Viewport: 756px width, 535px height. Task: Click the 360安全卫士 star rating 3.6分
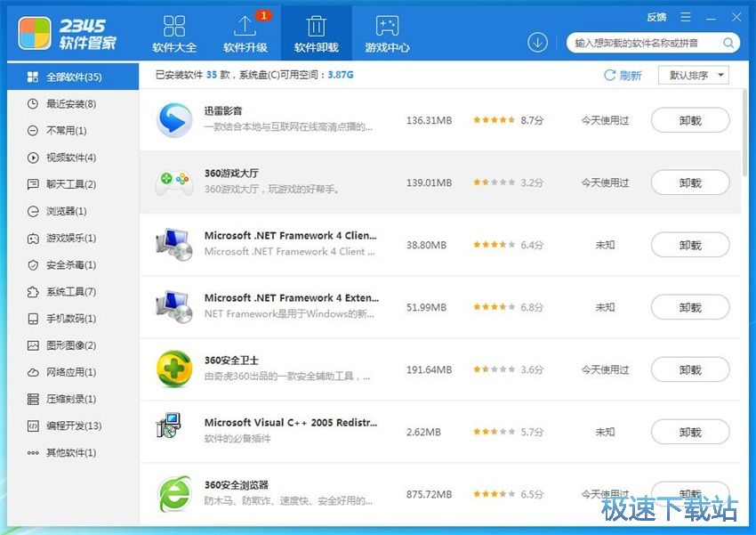click(x=508, y=369)
